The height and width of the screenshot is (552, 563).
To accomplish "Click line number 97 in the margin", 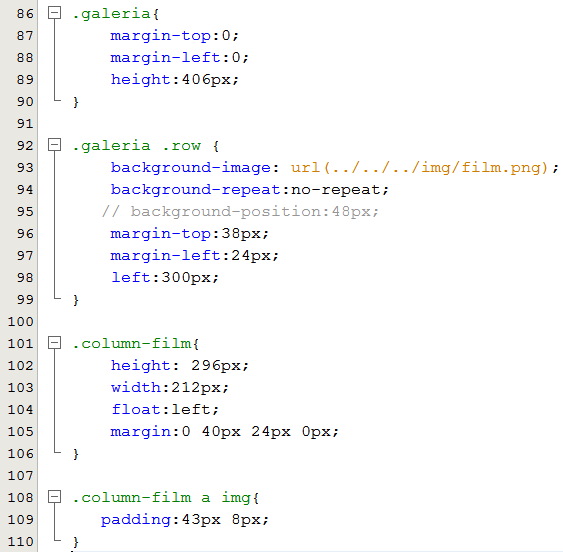I will pyautogui.click(x=25, y=255).
